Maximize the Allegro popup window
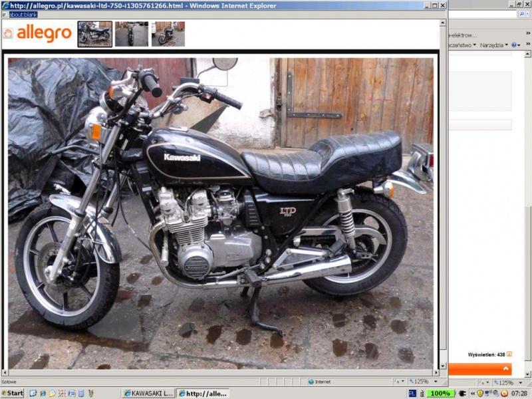The width and height of the screenshot is (532, 399). click(435, 5)
